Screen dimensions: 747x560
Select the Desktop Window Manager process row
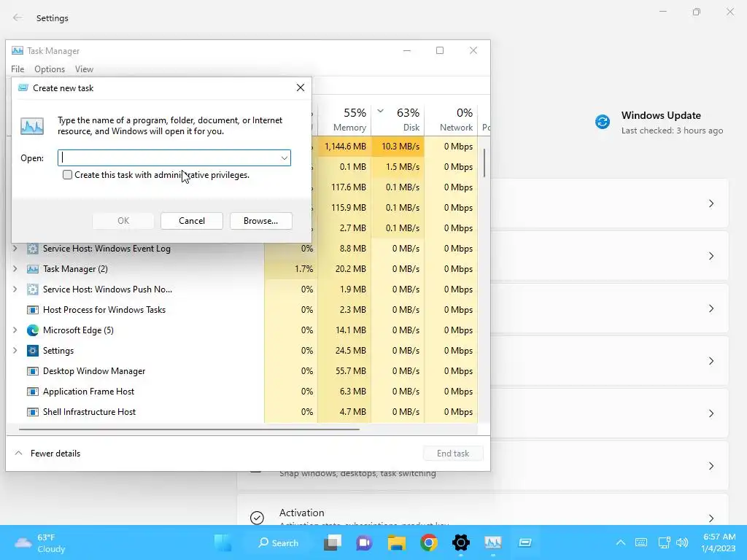point(241,371)
